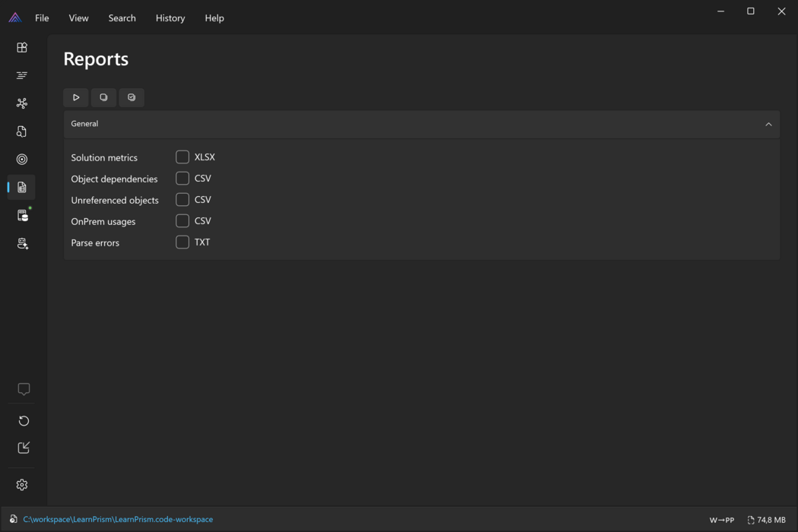This screenshot has width=798, height=532.
Task: Open the Help menu
Action: click(214, 17)
